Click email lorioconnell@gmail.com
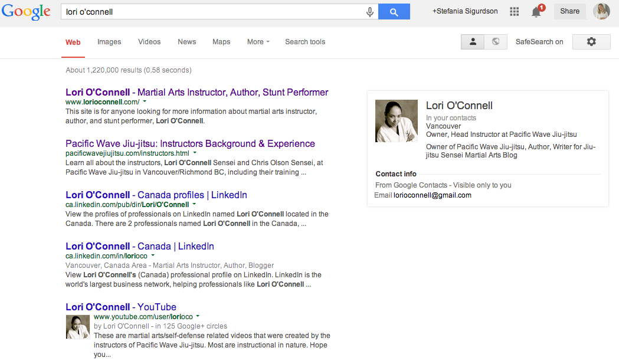The width and height of the screenshot is (619, 364). pyautogui.click(x=433, y=195)
